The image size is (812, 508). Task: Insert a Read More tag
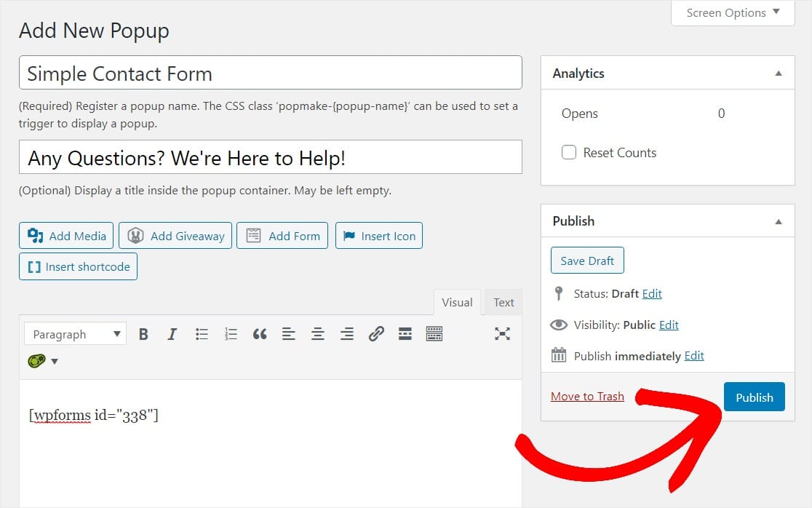click(x=405, y=333)
